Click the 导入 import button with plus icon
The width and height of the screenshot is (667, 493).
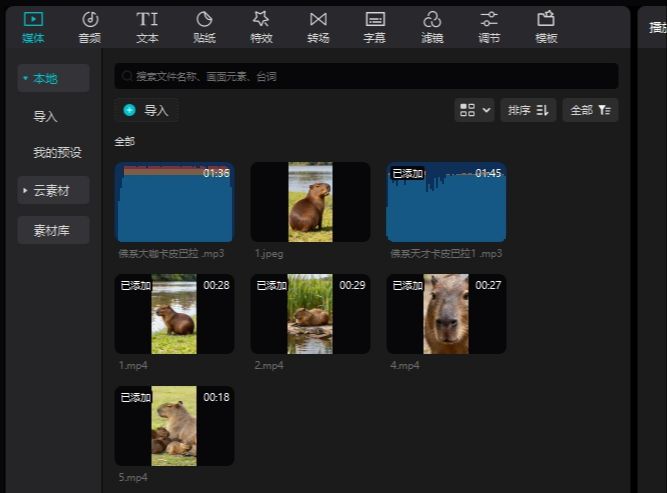point(146,110)
